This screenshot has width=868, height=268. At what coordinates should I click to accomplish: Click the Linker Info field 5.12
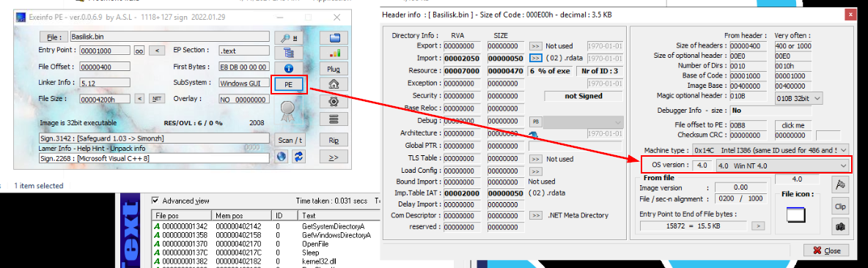104,83
